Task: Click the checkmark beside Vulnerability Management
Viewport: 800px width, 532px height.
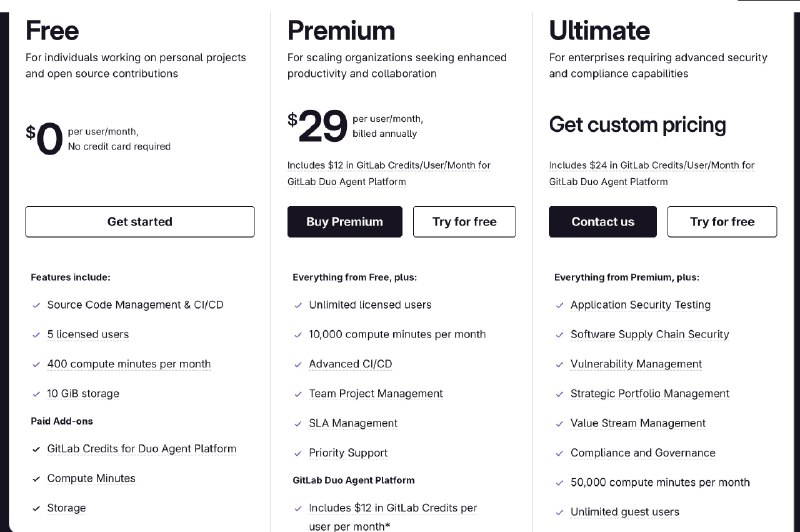Action: click(x=560, y=365)
